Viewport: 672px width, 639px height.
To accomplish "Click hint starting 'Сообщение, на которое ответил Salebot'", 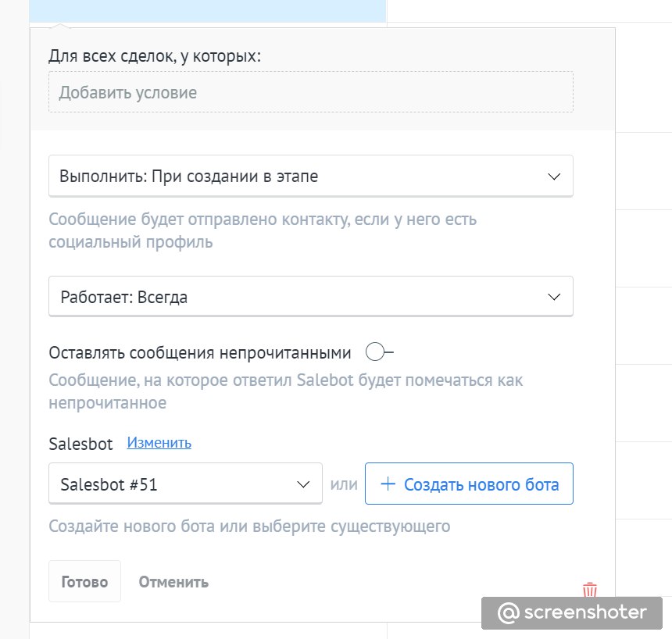I will 285,391.
